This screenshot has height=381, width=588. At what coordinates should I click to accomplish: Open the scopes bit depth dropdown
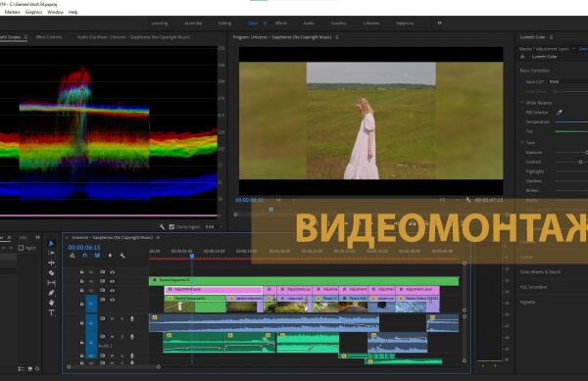[x=214, y=226]
